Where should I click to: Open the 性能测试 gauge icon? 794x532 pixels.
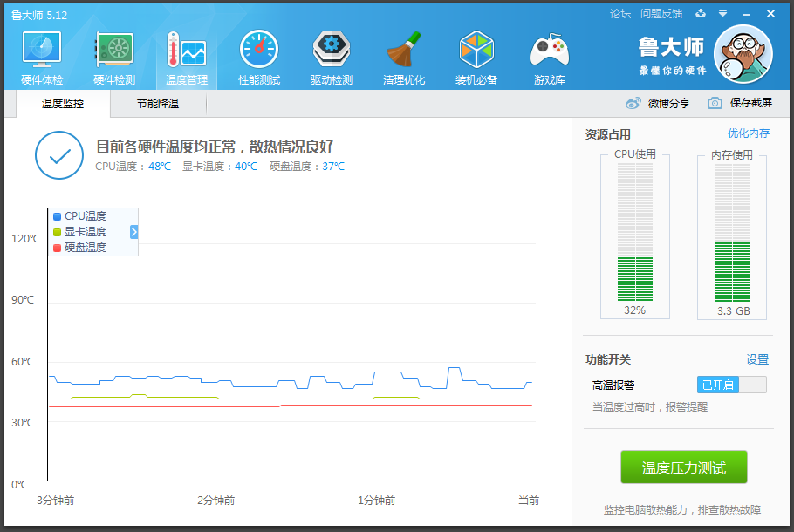click(x=259, y=49)
